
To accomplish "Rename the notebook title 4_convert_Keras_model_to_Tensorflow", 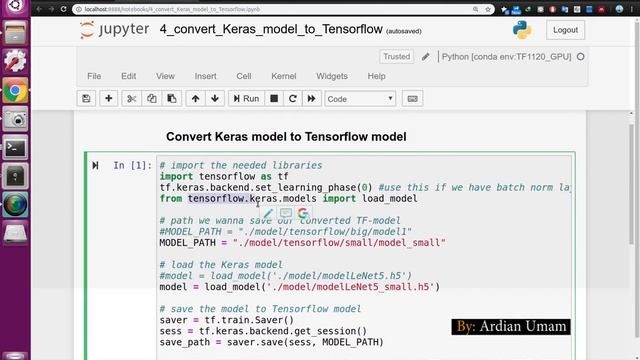I will coord(271,29).
